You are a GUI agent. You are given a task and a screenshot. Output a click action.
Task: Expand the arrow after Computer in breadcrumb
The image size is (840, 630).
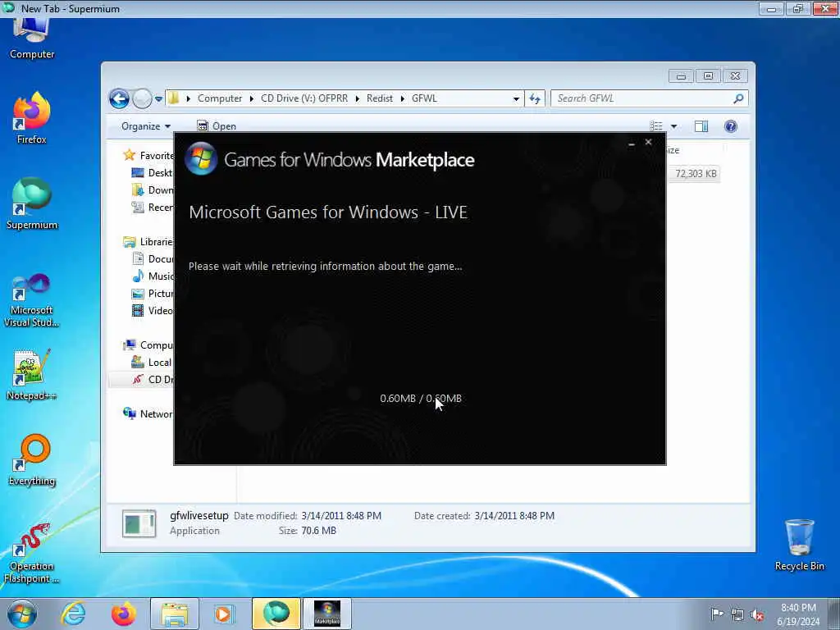tap(252, 98)
